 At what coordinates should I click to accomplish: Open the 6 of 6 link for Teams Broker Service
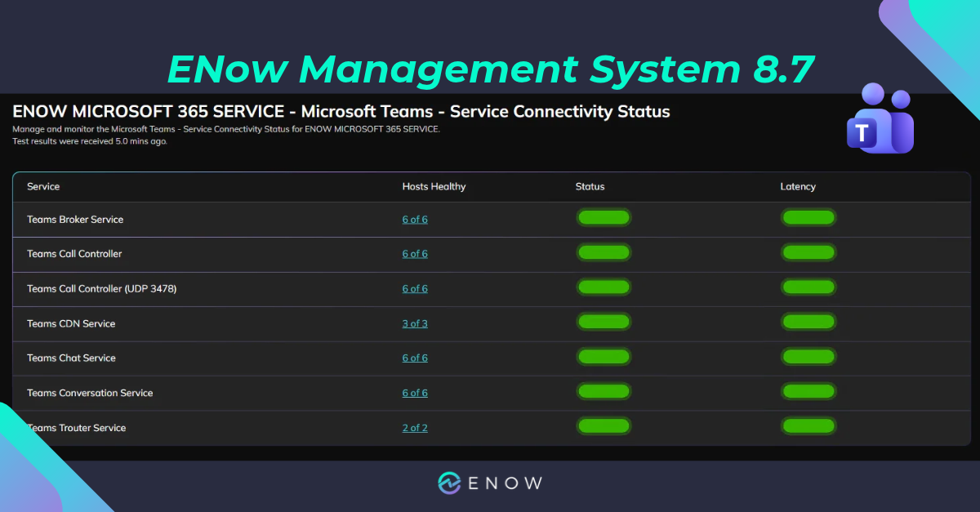point(415,220)
